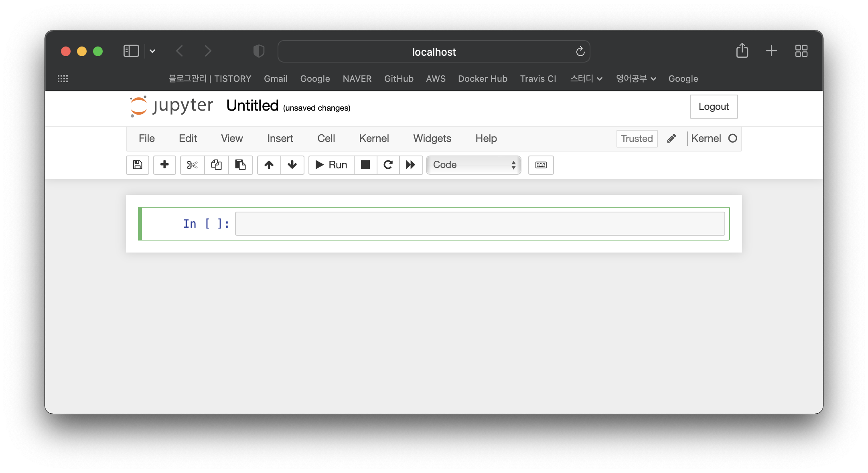Move selected cell down arrow
The height and width of the screenshot is (473, 868).
292,165
